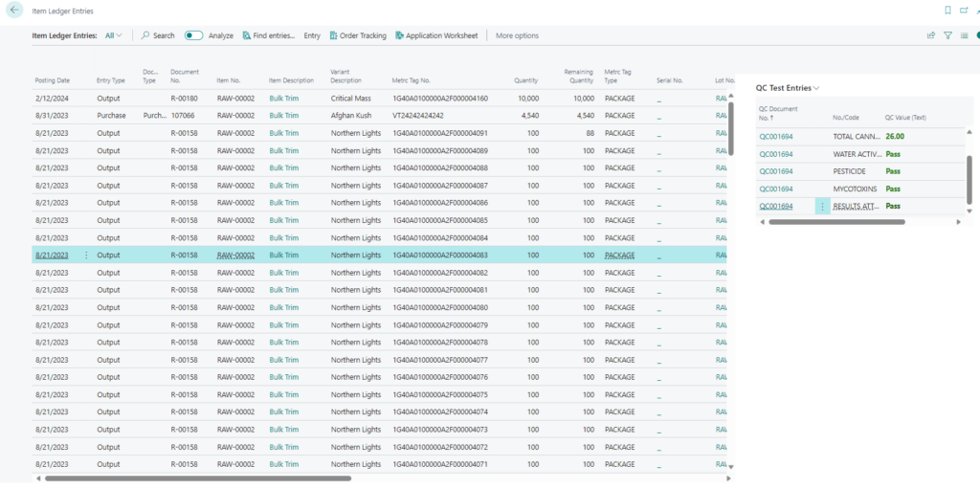
Task: Collapse the QC Test Entries factbox
Action: point(788,88)
